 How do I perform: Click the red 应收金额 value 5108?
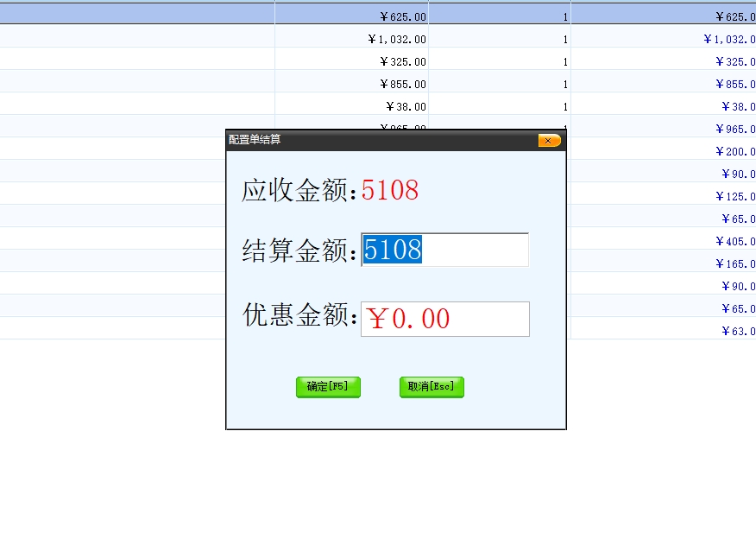[x=390, y=190]
